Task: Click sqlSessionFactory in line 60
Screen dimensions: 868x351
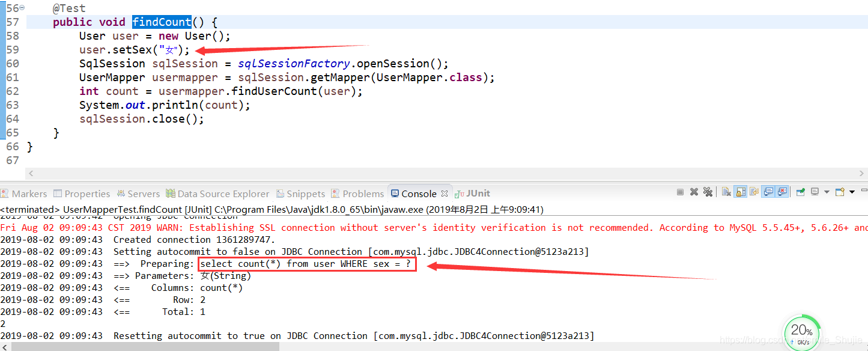Action: tap(294, 64)
